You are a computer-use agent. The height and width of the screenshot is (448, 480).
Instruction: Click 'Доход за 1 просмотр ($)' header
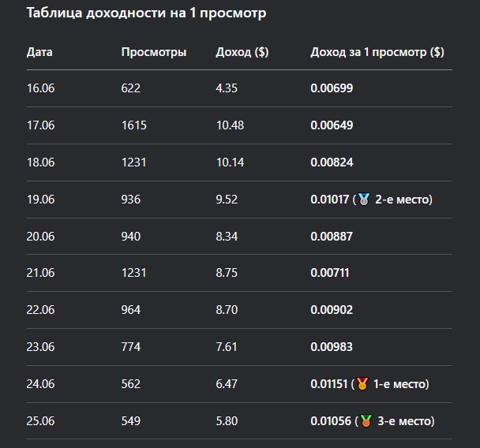click(x=377, y=52)
